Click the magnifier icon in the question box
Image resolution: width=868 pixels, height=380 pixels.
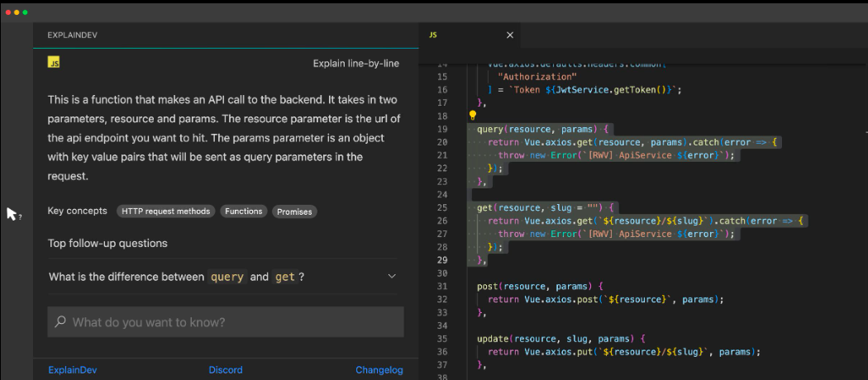(60, 322)
